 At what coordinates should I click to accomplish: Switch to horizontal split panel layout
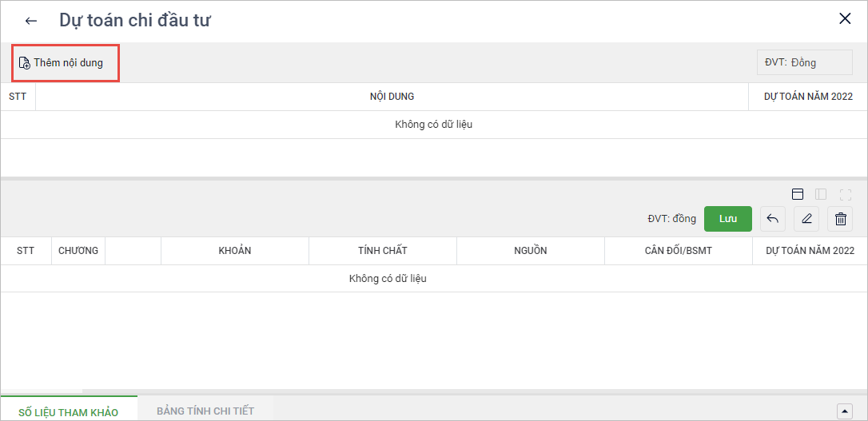797,194
